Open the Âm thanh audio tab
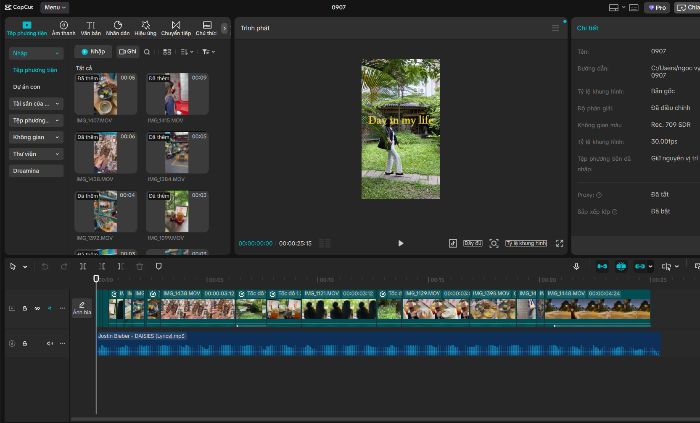The width and height of the screenshot is (700, 423). (x=63, y=28)
